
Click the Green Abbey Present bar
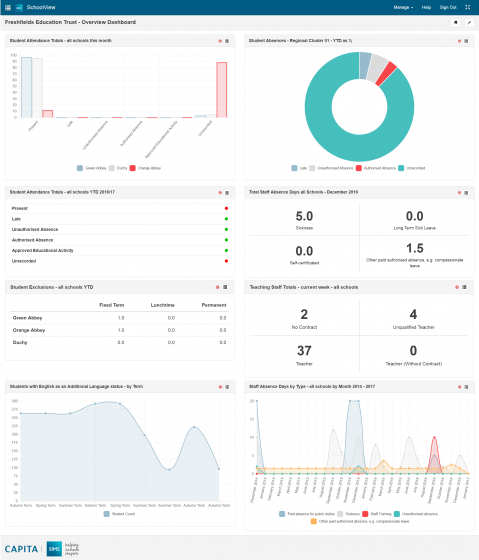point(27,88)
